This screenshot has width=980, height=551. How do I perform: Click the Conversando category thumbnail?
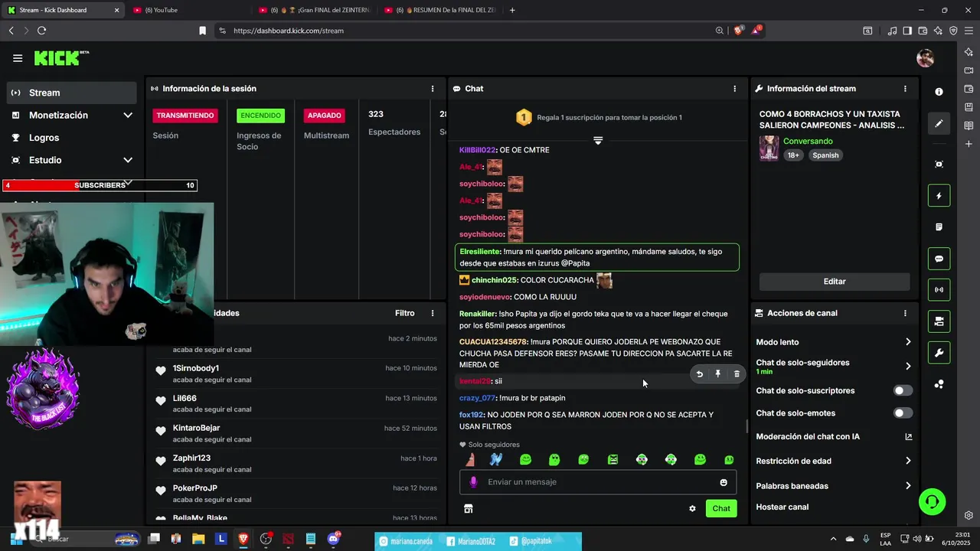(769, 148)
